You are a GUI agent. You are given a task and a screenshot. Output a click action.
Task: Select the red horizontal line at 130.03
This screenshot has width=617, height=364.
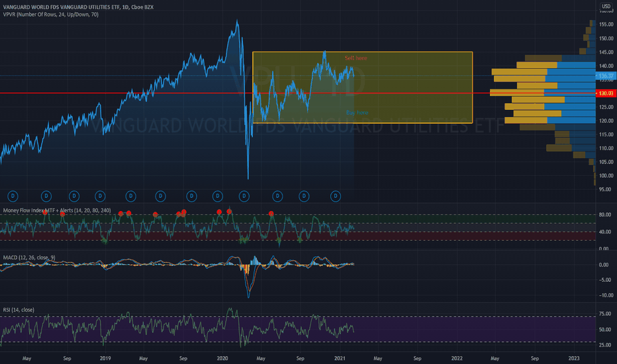coord(298,93)
